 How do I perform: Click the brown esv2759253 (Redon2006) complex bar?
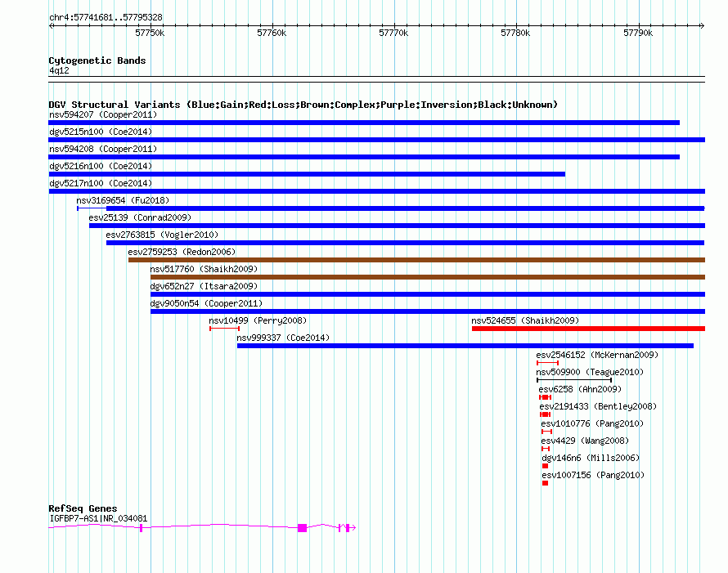(416, 260)
